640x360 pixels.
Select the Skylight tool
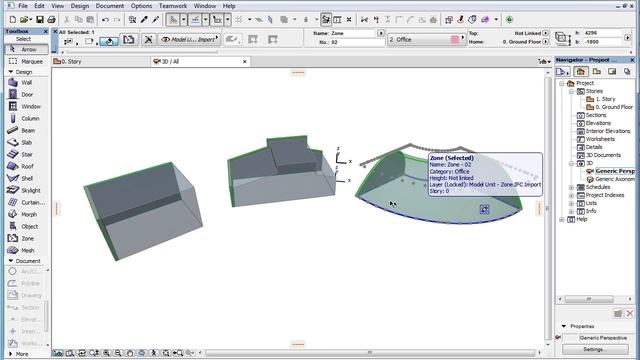tap(26, 190)
